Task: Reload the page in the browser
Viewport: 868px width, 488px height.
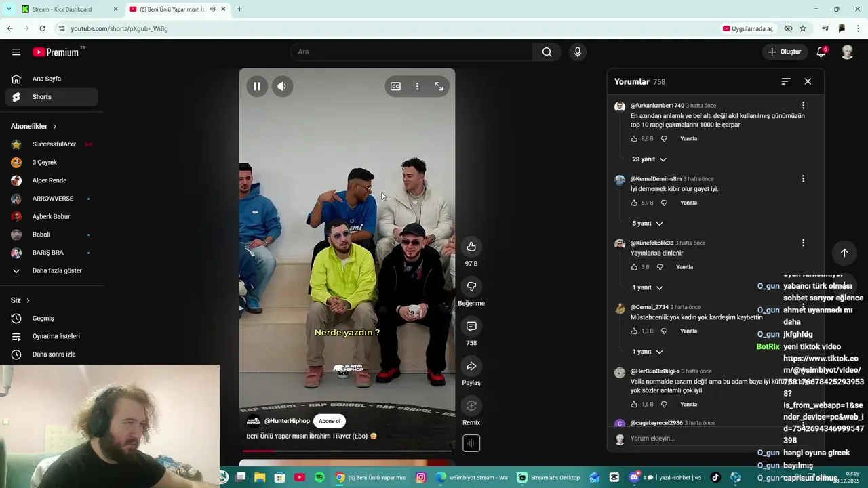Action: (x=42, y=28)
